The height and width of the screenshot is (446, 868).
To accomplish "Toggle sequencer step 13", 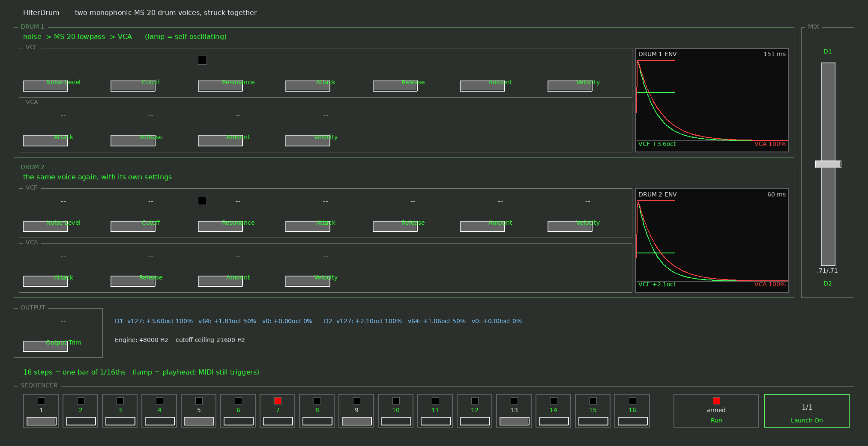I will point(514,421).
